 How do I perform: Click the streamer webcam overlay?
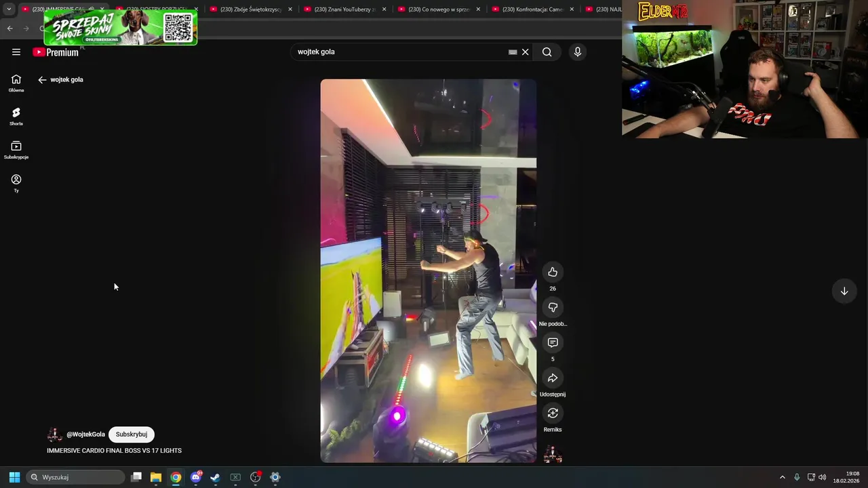(x=745, y=69)
